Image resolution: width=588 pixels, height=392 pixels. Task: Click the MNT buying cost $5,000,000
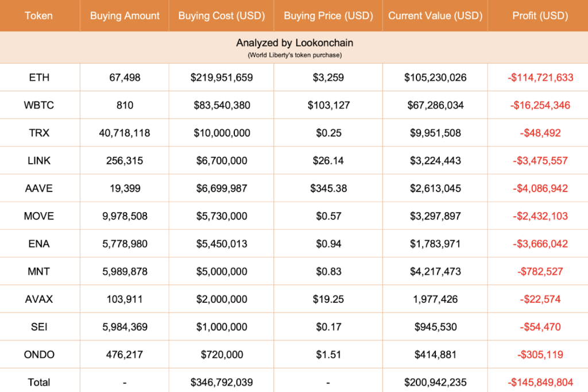coord(221,271)
